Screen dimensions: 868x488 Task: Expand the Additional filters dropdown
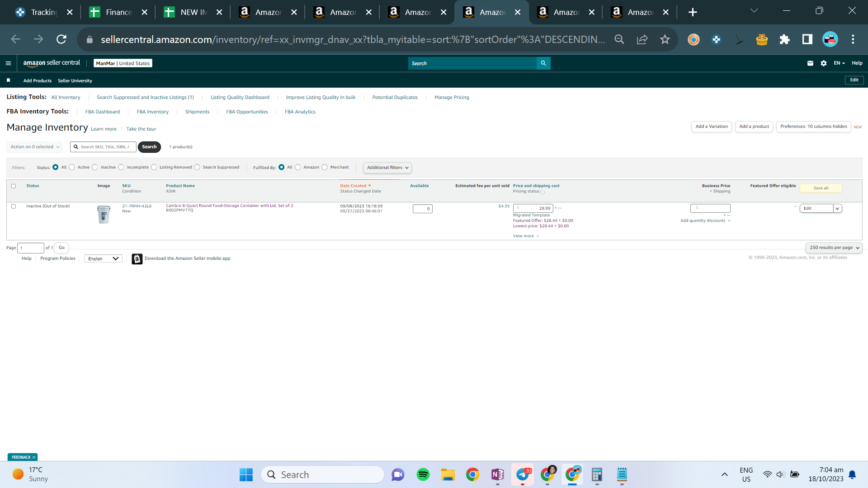pyautogui.click(x=387, y=168)
